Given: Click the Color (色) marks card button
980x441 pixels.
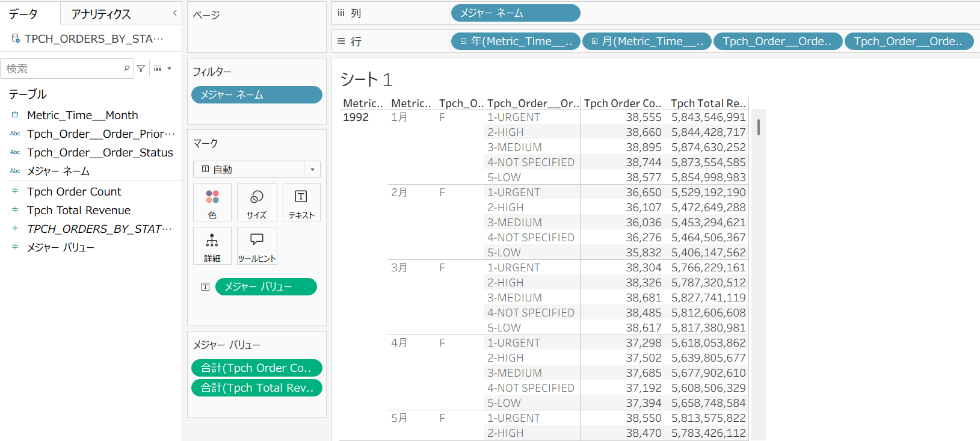Looking at the screenshot, I should coord(212,203).
